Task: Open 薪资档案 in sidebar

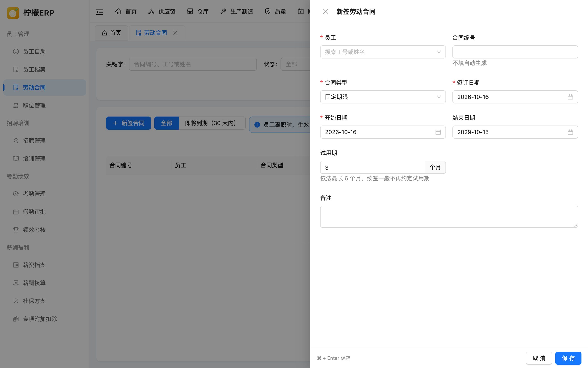Action: [x=45, y=265]
